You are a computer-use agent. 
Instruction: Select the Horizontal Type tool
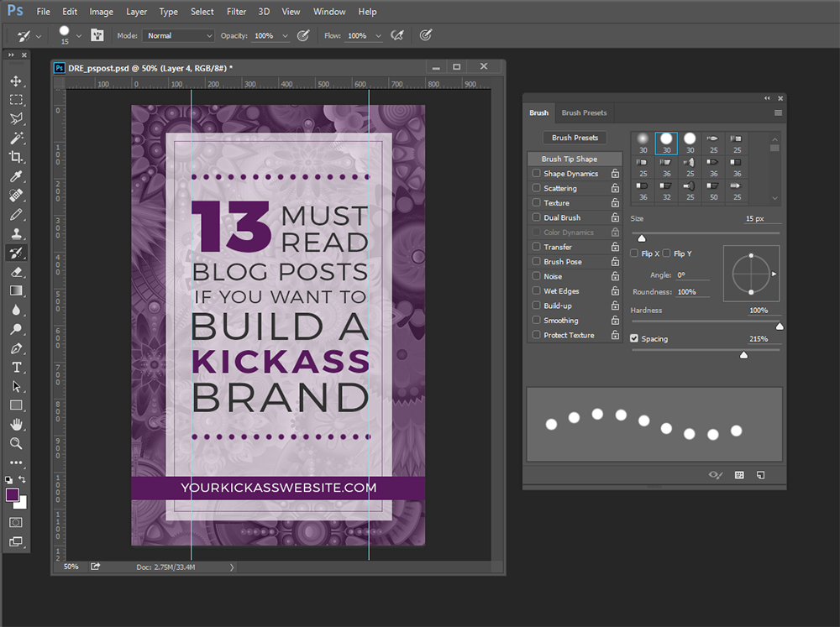pyautogui.click(x=17, y=367)
